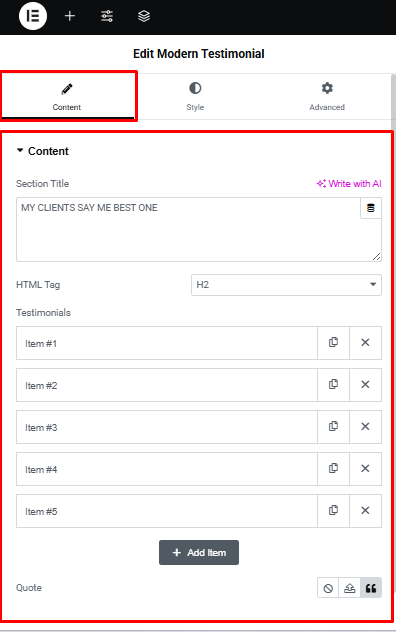Select the quote marks icon option
The image size is (396, 632).
click(x=371, y=588)
